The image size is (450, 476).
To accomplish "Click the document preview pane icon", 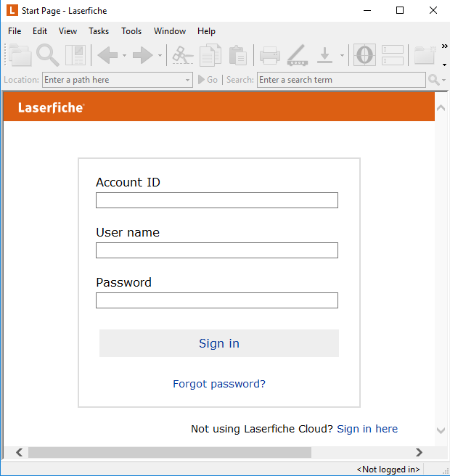I will (x=75, y=55).
